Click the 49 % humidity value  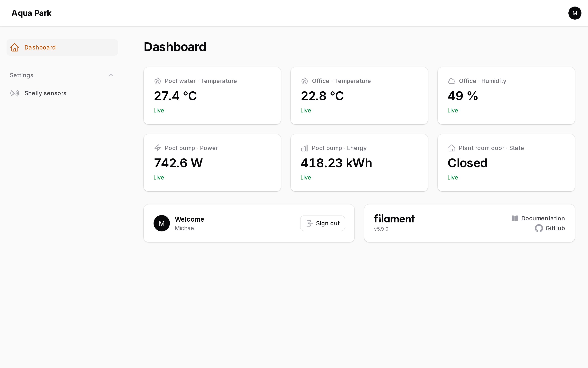coord(463,96)
